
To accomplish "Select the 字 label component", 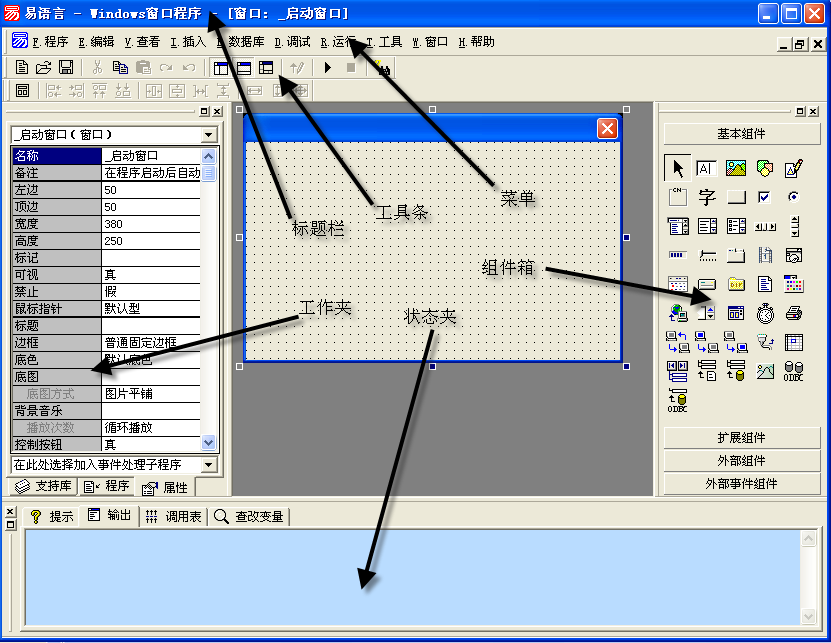I will (706, 197).
